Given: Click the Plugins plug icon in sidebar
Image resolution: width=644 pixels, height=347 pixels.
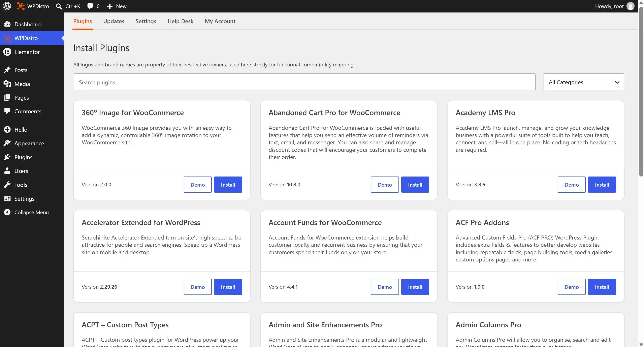Looking at the screenshot, I should point(7,157).
